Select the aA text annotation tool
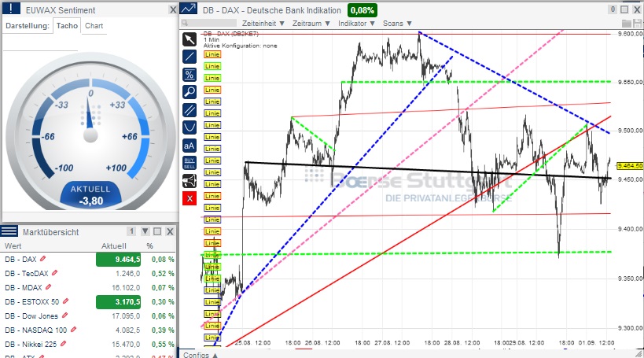Image resolution: width=644 pixels, height=358 pixels. tap(190, 146)
